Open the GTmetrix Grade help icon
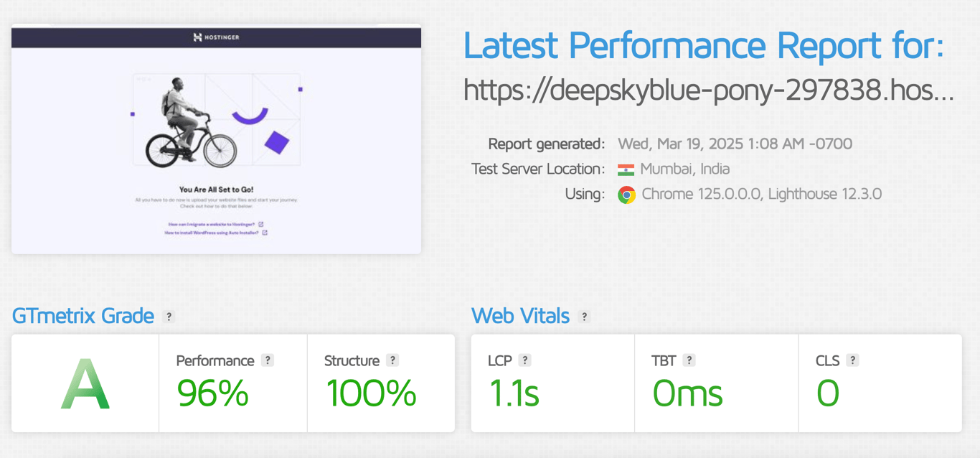 pos(170,316)
